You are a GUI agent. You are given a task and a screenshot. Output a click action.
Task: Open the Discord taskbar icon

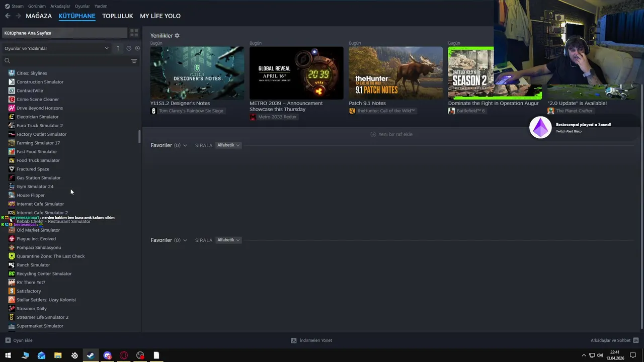click(107, 355)
